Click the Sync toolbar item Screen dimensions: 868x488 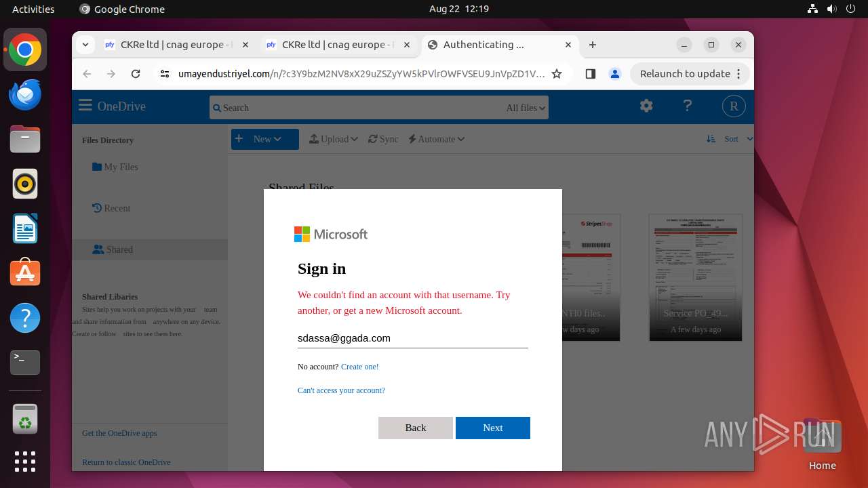pos(383,139)
